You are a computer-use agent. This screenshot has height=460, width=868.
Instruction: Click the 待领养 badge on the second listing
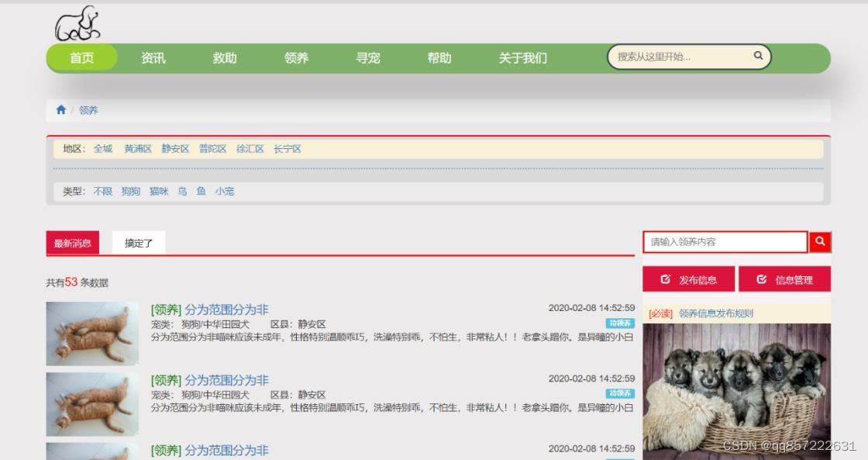coord(620,393)
